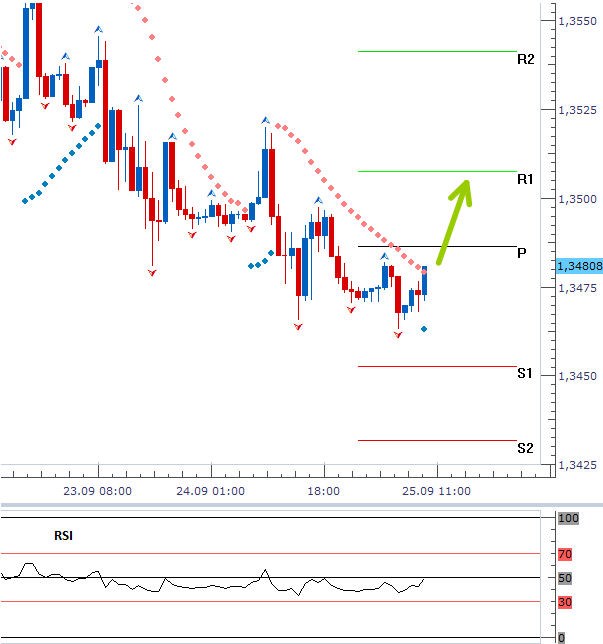Click the 1,3550 price axis value
Screen dimensions: 603x644
pos(578,21)
